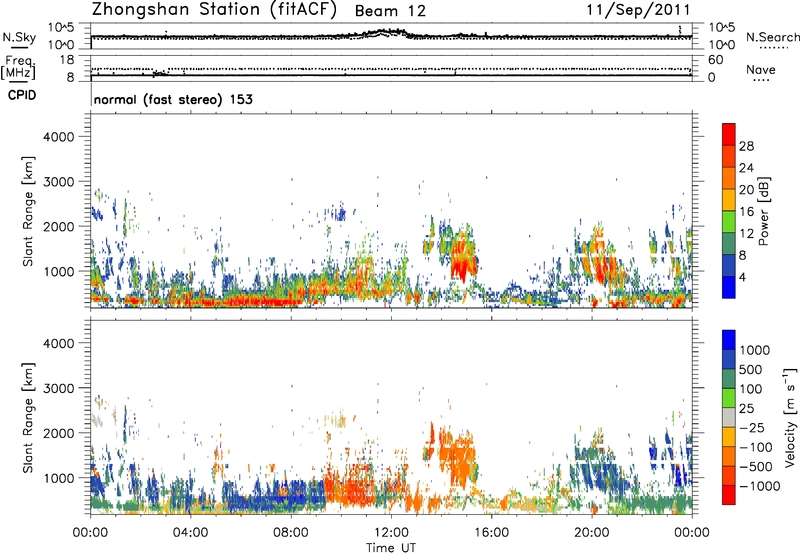Screen dimensions: 800x554
Task: Click the Power [dB] colorbar title
Action: coord(763,211)
